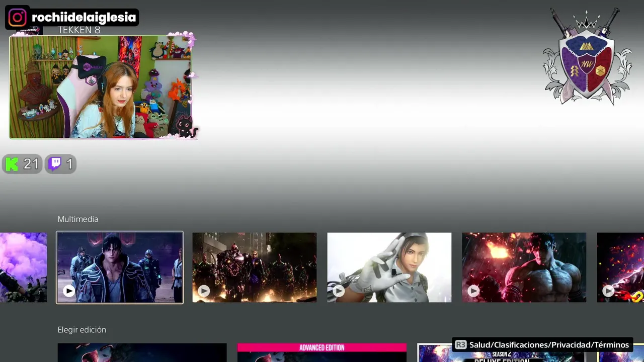Click the Instagram logo icon
644x362 pixels.
click(x=17, y=18)
